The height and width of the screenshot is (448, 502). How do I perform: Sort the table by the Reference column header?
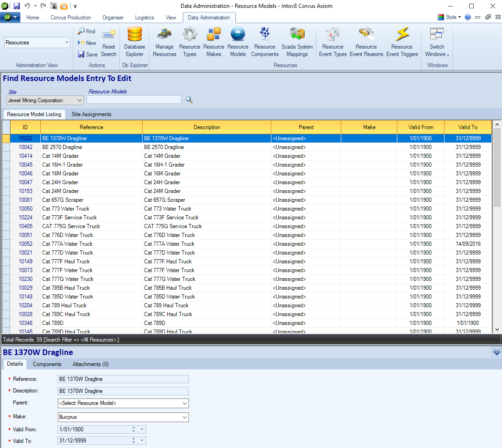(x=92, y=127)
